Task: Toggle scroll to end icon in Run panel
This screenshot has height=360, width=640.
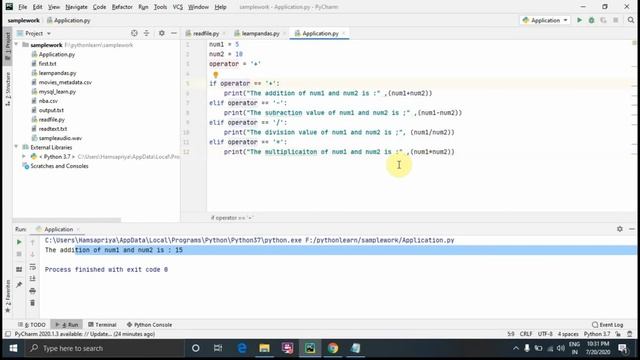Action: pyautogui.click(x=33, y=279)
